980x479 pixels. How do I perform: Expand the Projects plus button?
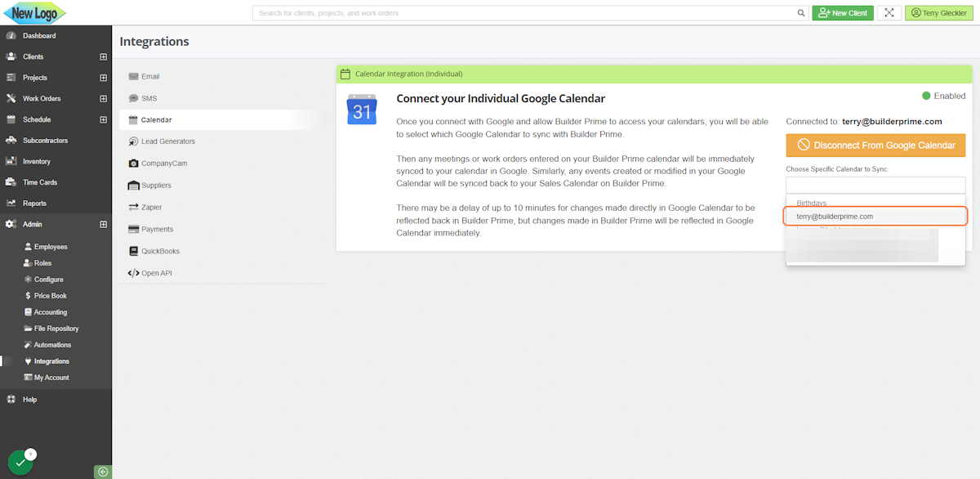point(104,78)
